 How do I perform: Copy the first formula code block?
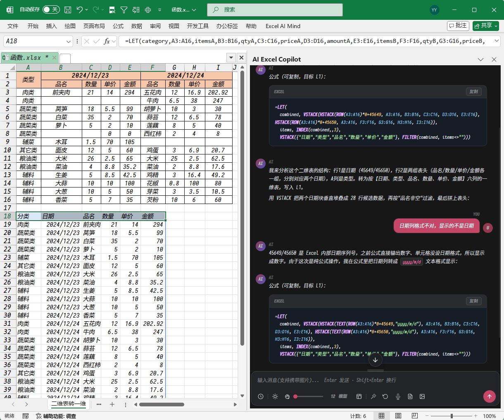click(474, 92)
